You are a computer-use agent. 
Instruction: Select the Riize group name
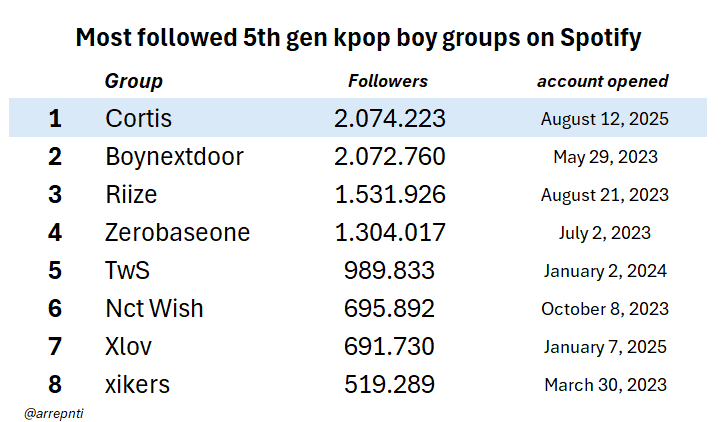[x=132, y=195]
